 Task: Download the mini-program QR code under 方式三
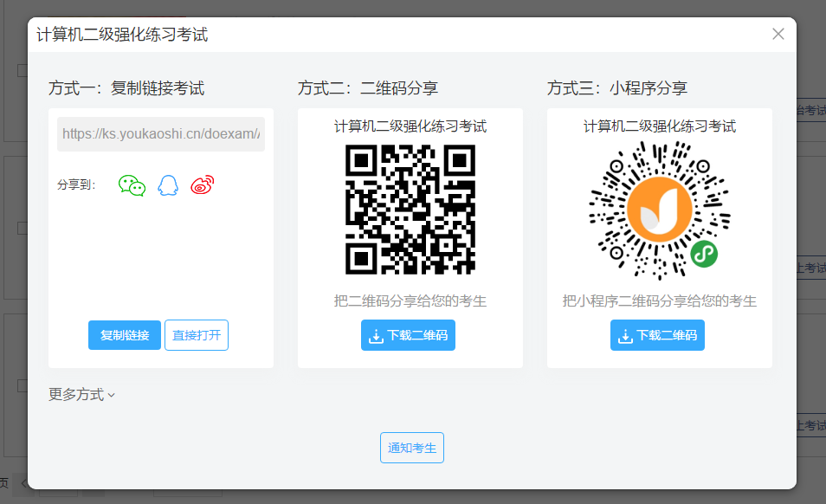[x=657, y=335]
